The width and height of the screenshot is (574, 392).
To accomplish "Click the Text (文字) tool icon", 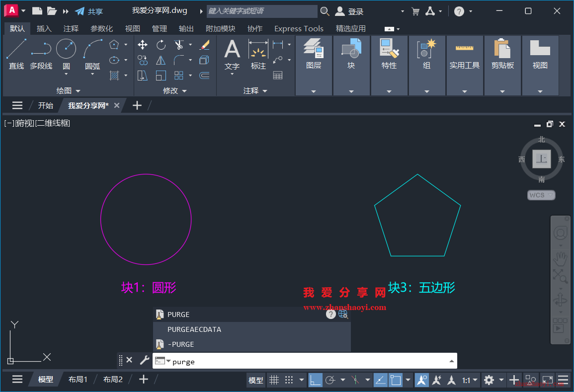I will click(x=232, y=49).
